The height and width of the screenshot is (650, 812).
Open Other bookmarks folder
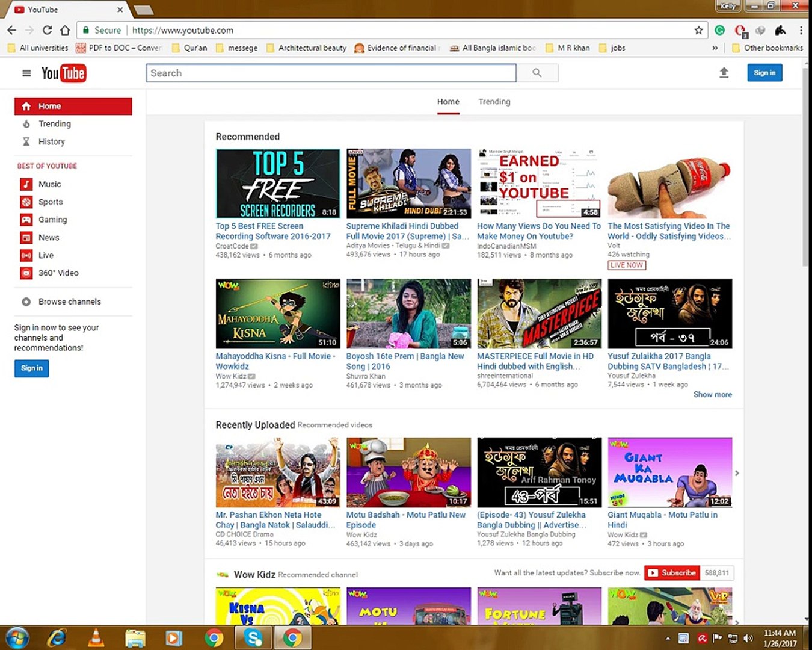pos(767,48)
